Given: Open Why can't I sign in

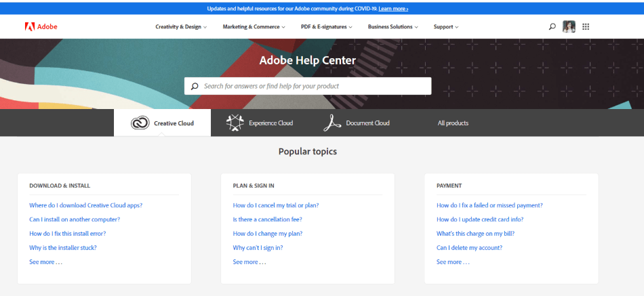Looking at the screenshot, I should tap(258, 247).
